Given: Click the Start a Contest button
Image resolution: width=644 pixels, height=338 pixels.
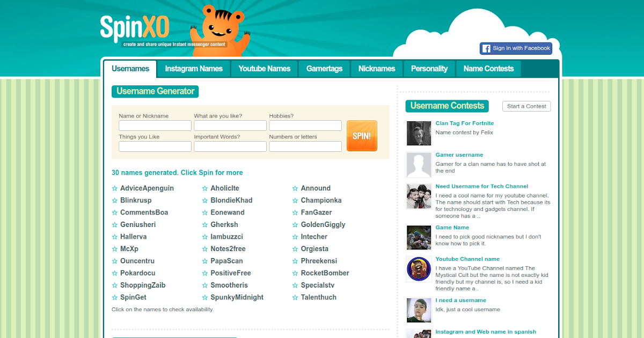Looking at the screenshot, I should [x=526, y=106].
